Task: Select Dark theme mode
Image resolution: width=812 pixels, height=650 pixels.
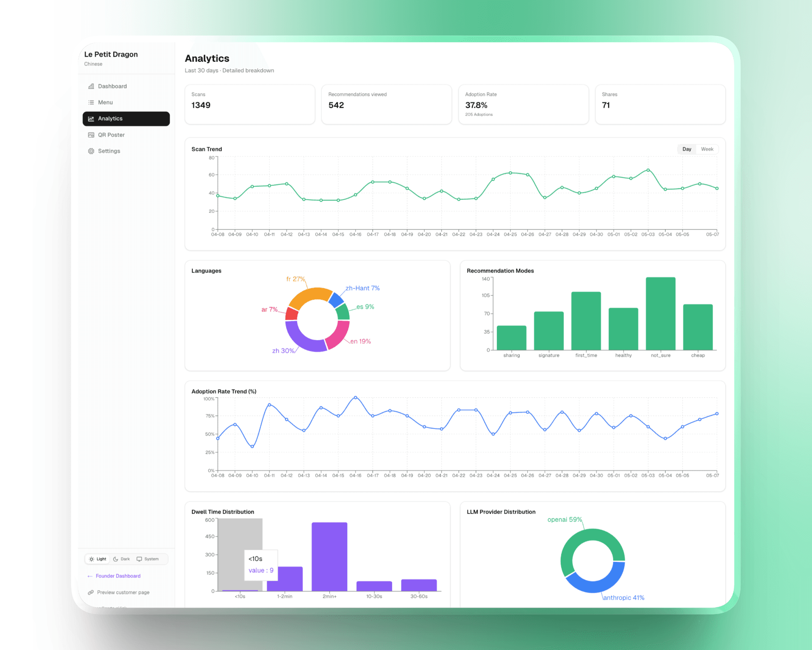Action: [121, 559]
